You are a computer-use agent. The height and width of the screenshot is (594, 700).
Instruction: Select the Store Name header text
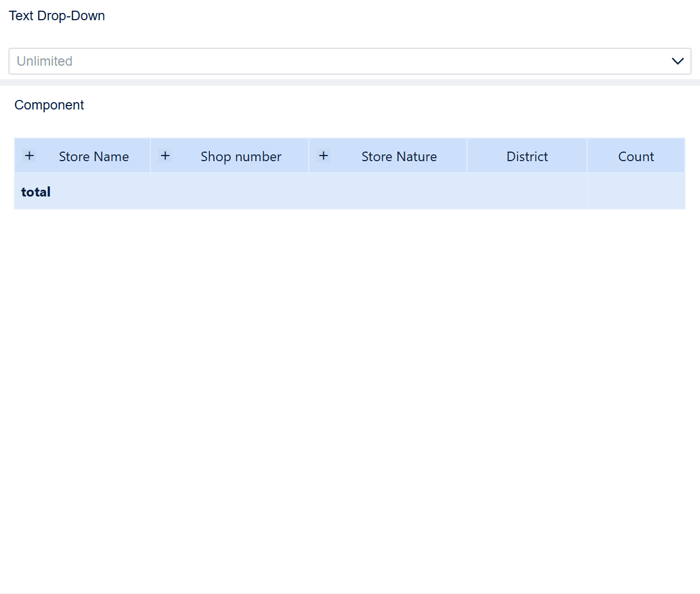coord(93,156)
